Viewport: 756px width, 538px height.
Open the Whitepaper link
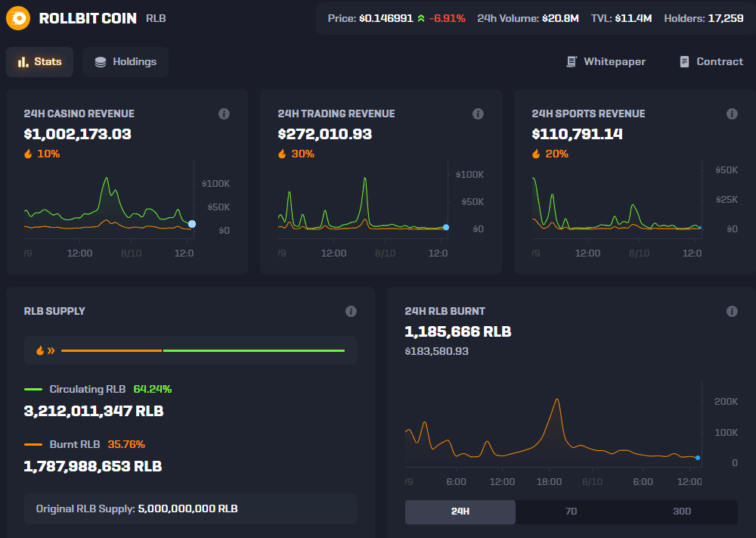point(612,61)
